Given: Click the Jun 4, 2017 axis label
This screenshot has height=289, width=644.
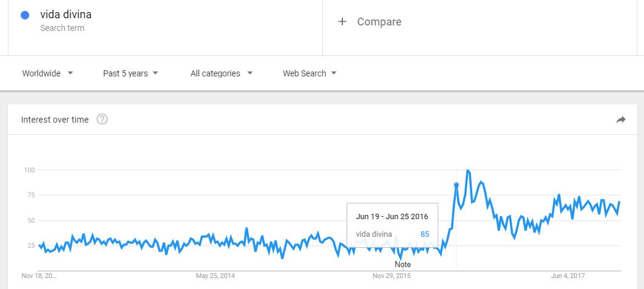Looking at the screenshot, I should point(568,276).
